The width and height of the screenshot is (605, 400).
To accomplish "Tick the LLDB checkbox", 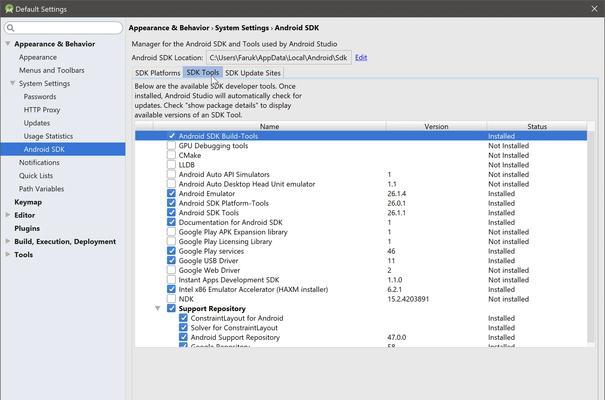I will [171, 165].
